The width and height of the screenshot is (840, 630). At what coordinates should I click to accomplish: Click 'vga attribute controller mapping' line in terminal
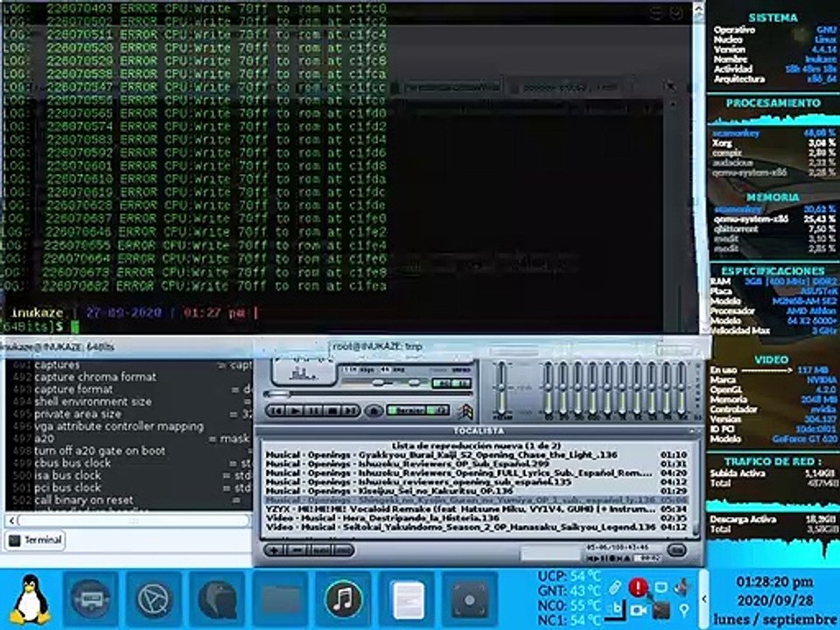(x=119, y=426)
